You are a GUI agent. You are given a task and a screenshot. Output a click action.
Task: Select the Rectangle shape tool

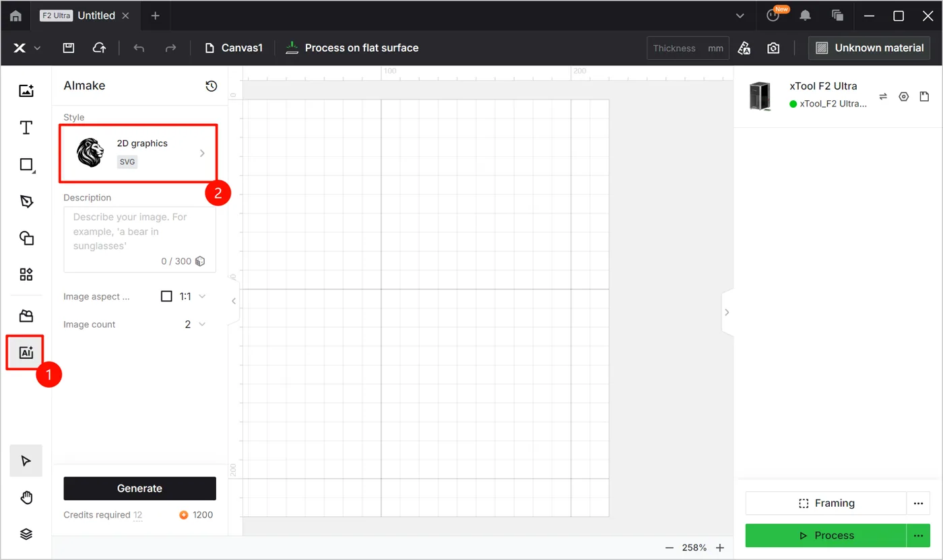coord(26,164)
